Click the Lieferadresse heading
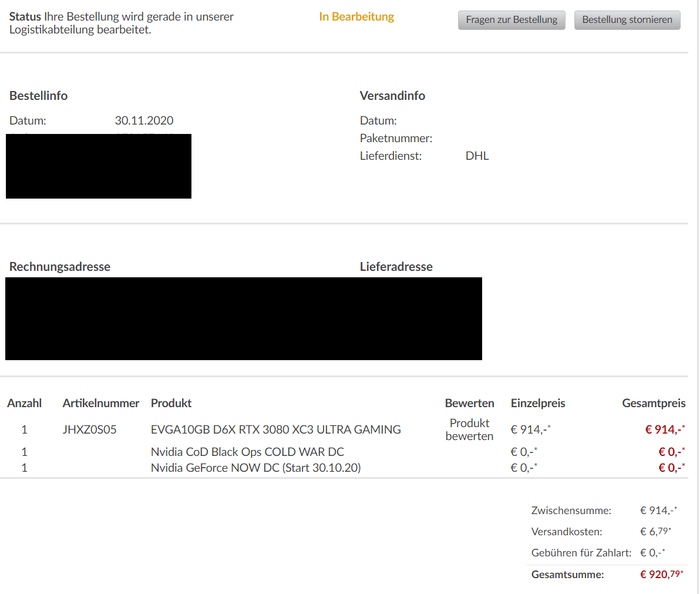This screenshot has width=700, height=594. pos(396,267)
